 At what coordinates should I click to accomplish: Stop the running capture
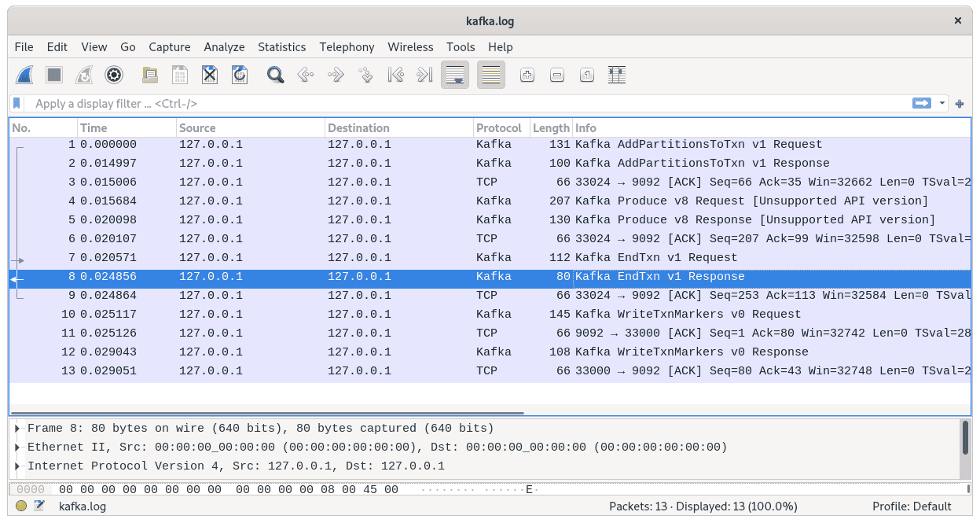54,75
